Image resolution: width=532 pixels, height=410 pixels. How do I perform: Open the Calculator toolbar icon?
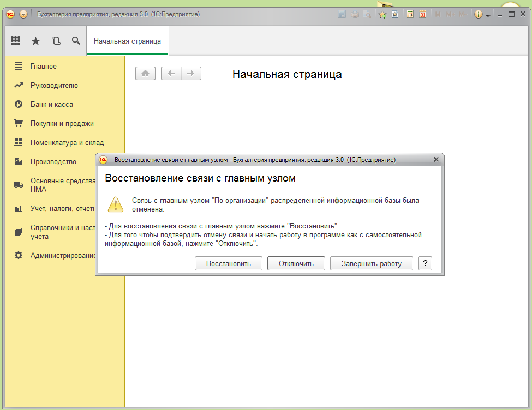point(410,14)
